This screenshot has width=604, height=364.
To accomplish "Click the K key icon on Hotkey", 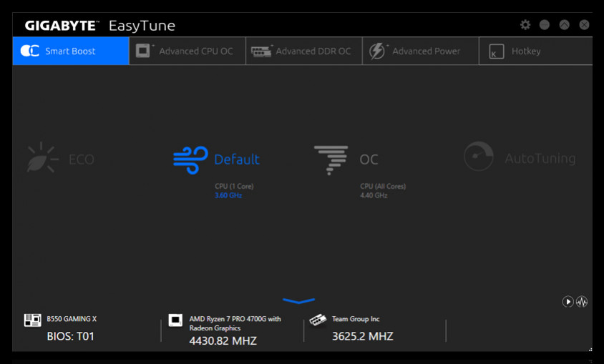I will [x=496, y=51].
